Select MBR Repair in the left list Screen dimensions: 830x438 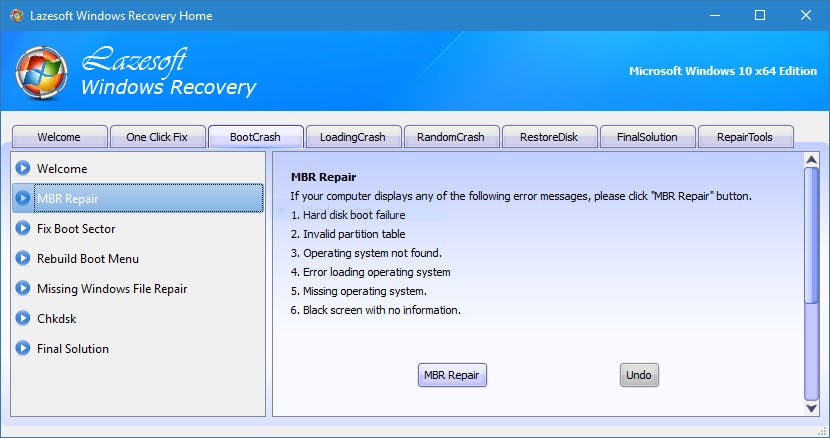(x=138, y=198)
